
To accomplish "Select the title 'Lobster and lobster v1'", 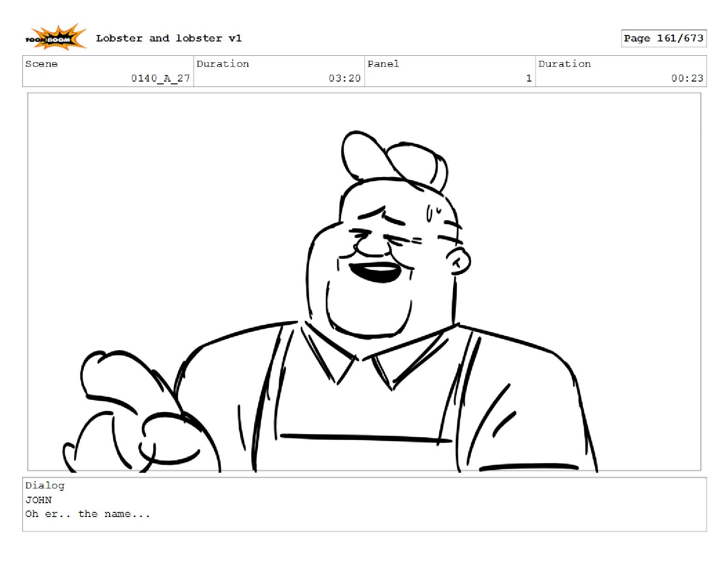I will tap(169, 38).
